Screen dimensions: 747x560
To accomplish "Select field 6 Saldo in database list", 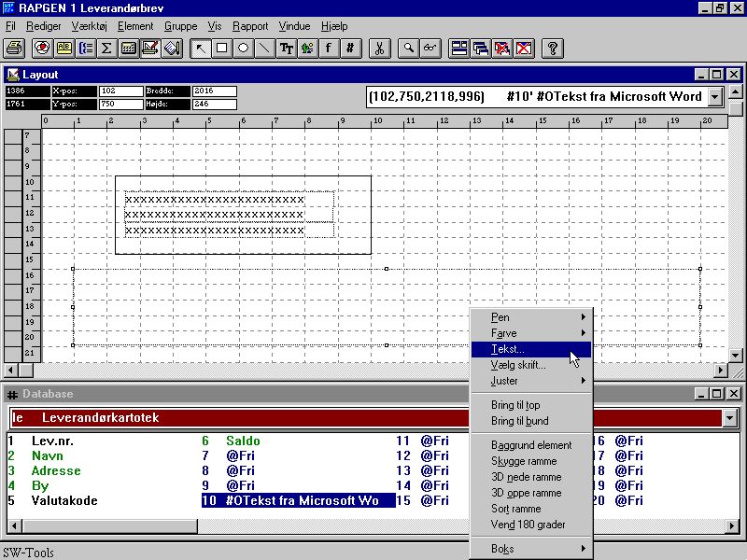I will pos(243,441).
